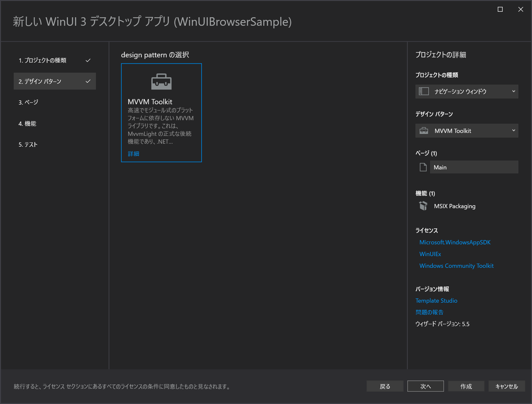Click the Main page name field
Viewport: 532px width, 404px height.
(474, 167)
